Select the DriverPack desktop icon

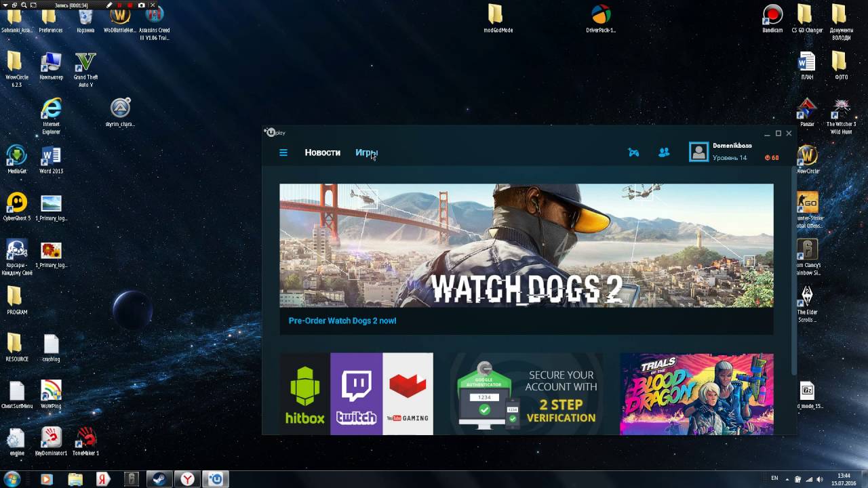[601, 19]
